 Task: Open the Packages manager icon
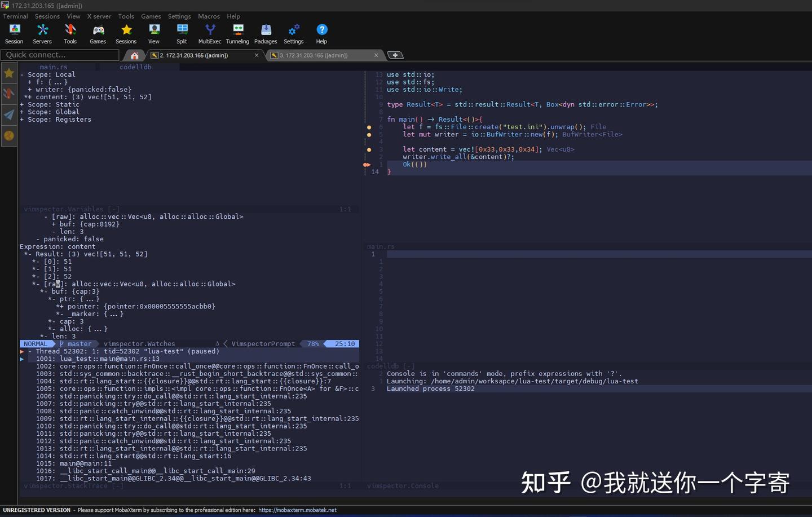265,33
